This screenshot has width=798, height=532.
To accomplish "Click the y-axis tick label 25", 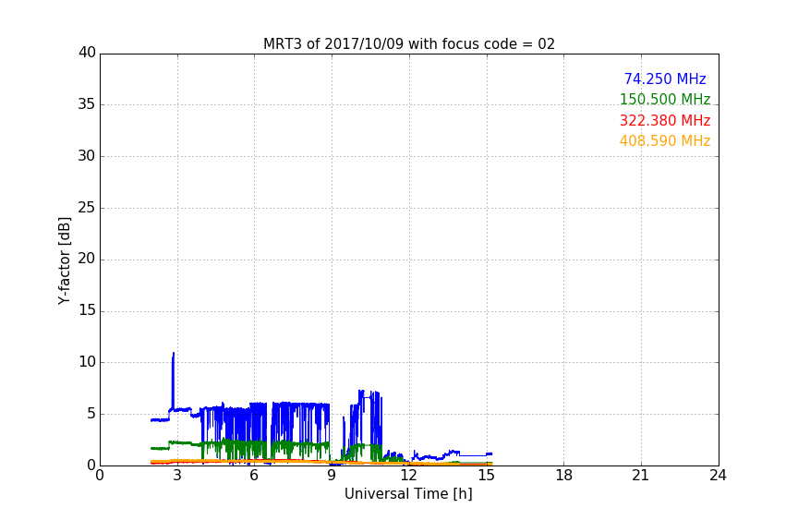I will tap(87, 207).
